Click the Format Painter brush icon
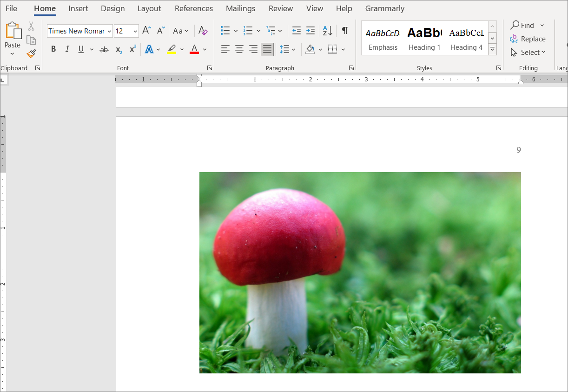Viewport: 568px width, 392px height. coord(31,54)
